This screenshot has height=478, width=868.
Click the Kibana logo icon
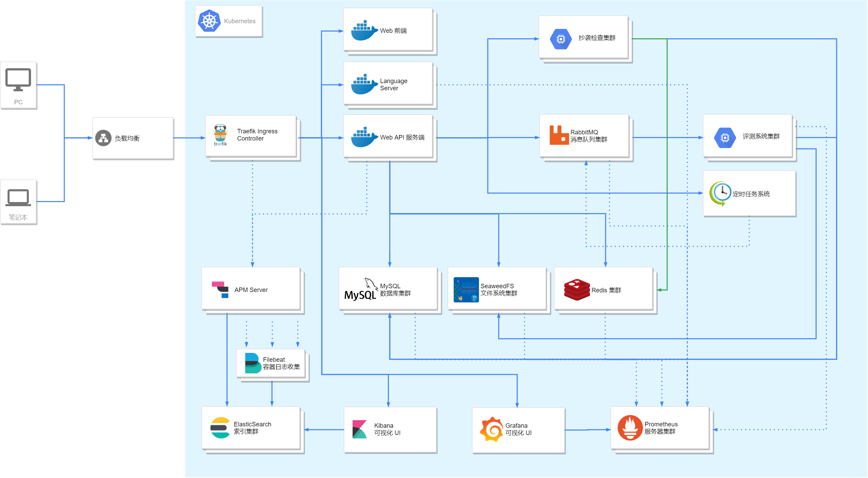pos(359,429)
